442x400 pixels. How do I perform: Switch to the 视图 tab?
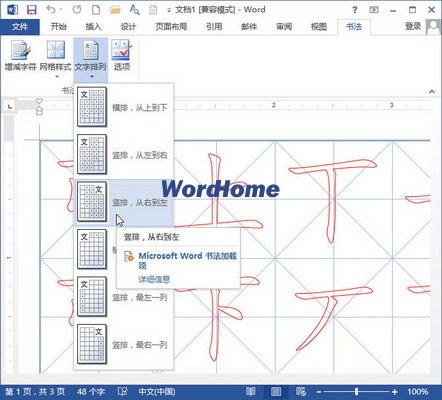pyautogui.click(x=319, y=27)
